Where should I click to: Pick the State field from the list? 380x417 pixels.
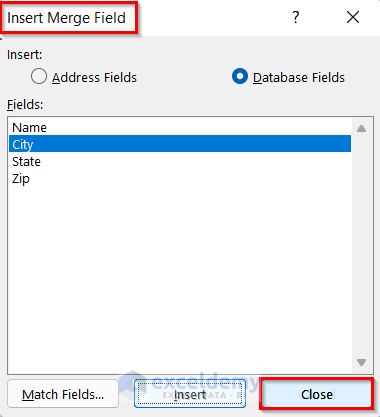(180, 161)
